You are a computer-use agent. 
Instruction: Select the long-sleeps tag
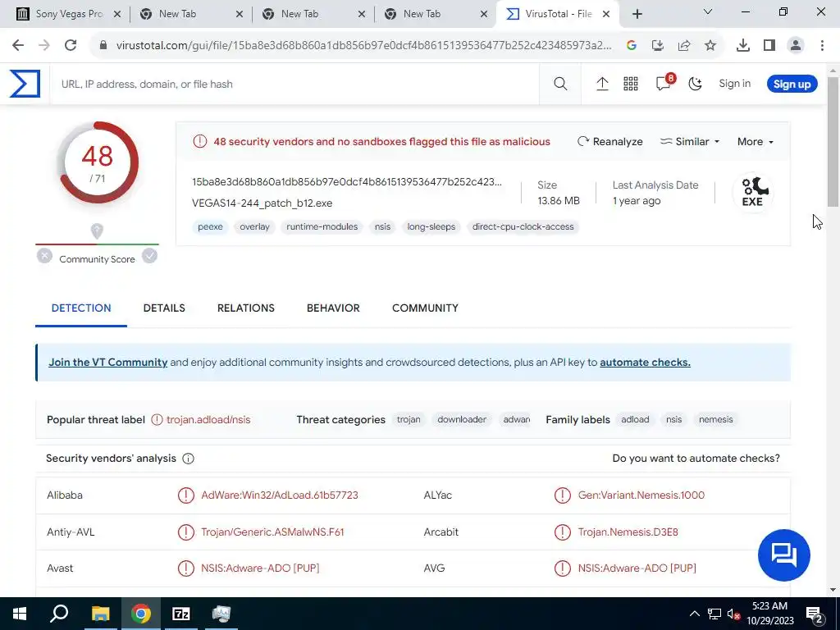tap(431, 226)
